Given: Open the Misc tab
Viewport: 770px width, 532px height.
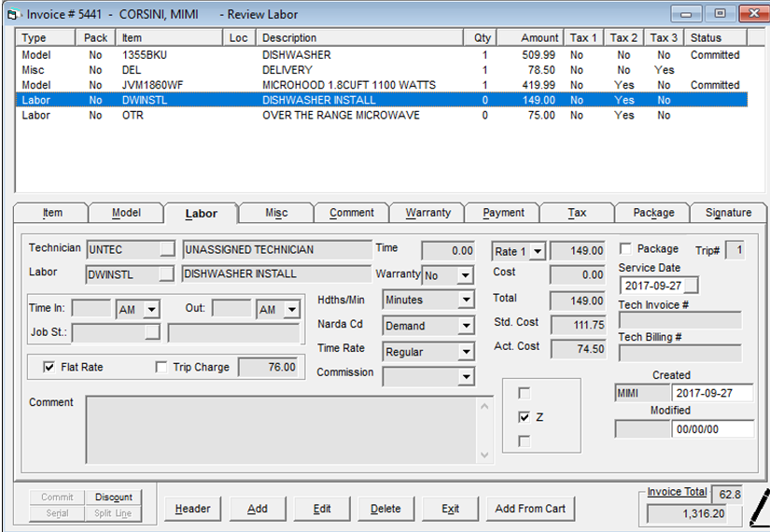Looking at the screenshot, I should (276, 213).
